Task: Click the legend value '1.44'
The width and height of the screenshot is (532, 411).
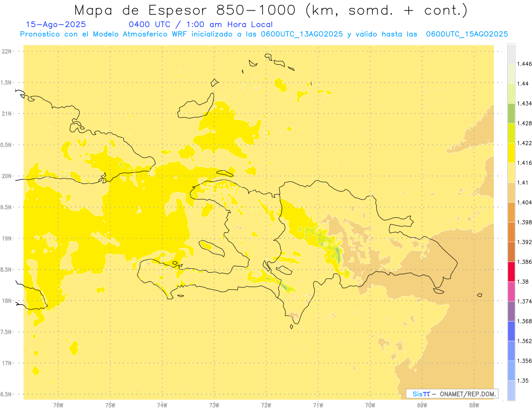Action: 522,83
